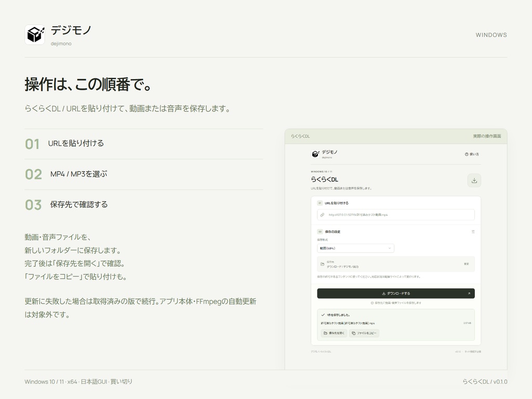Click the saved file name ending in .mp4
This screenshot has width=532, height=399.
348,323
